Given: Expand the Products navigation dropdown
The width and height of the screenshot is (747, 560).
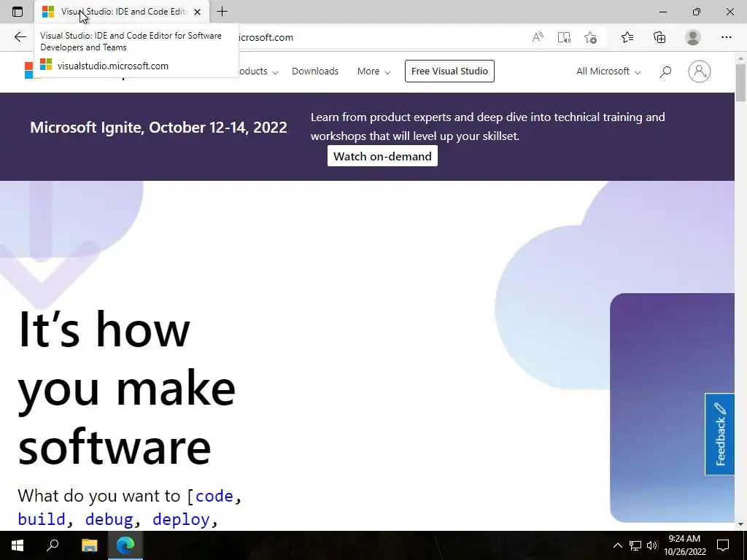Looking at the screenshot, I should pos(258,71).
